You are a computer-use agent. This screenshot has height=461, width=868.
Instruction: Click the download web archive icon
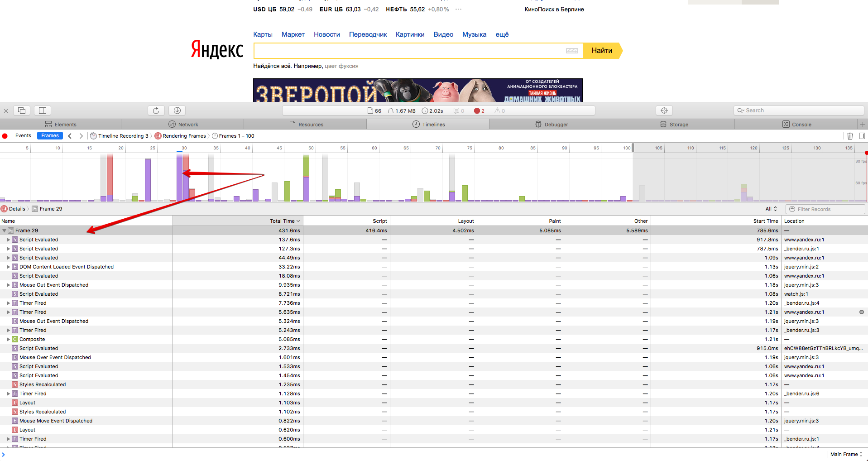pos(177,110)
